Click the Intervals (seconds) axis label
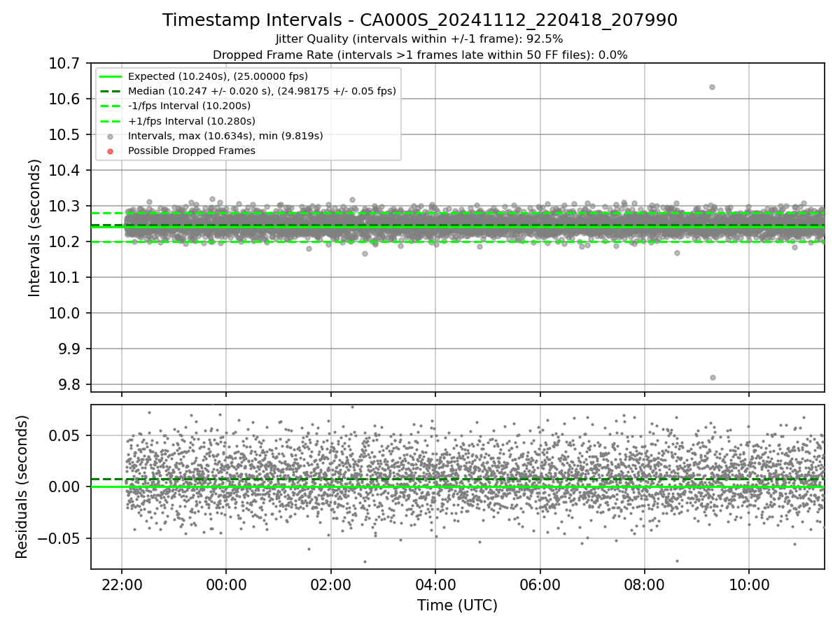This screenshot has width=840, height=630. pyautogui.click(x=34, y=227)
